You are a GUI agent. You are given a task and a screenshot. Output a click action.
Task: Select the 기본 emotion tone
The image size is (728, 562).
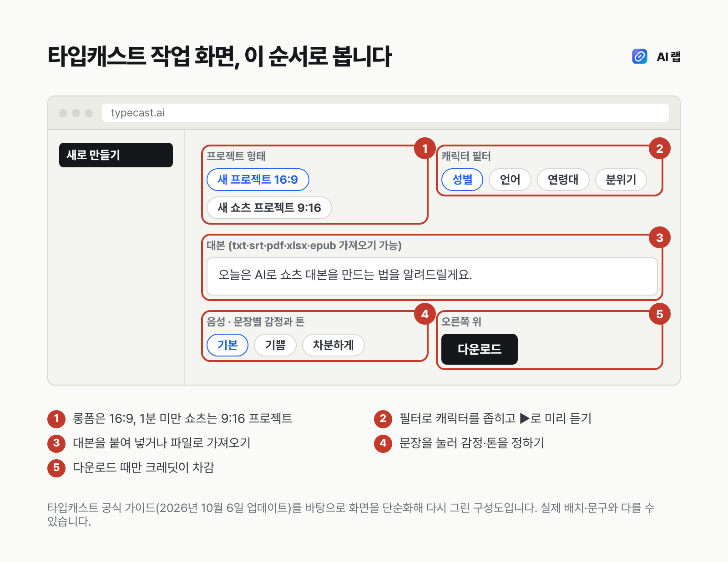click(x=227, y=345)
